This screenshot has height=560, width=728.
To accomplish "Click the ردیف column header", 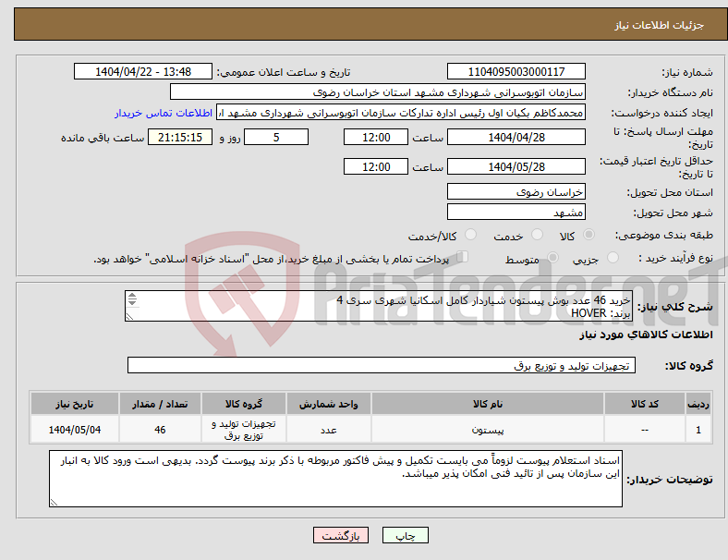I will (x=698, y=404).
